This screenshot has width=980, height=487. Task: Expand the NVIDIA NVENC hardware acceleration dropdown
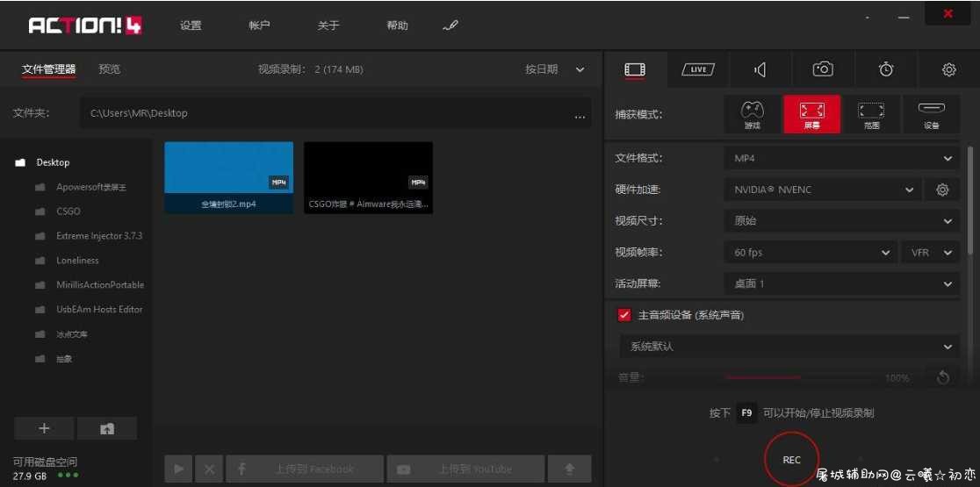click(x=823, y=190)
